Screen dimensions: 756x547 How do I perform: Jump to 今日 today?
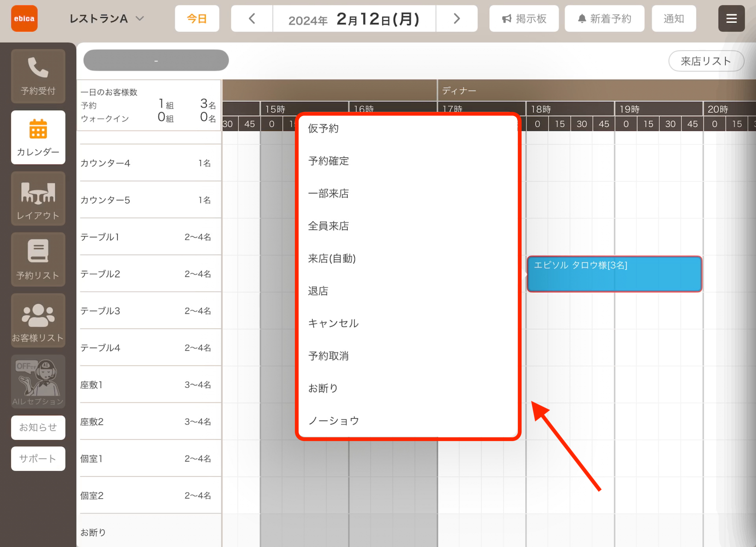tap(197, 18)
